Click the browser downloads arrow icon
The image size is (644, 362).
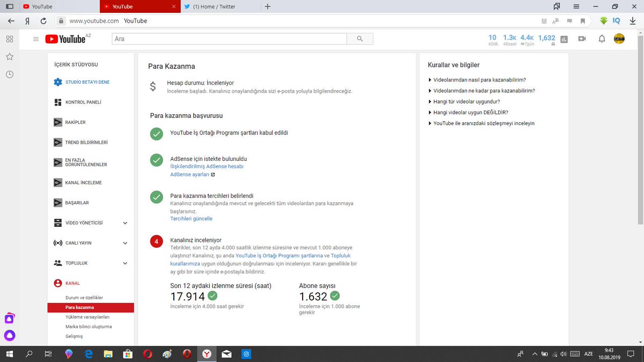click(x=633, y=20)
